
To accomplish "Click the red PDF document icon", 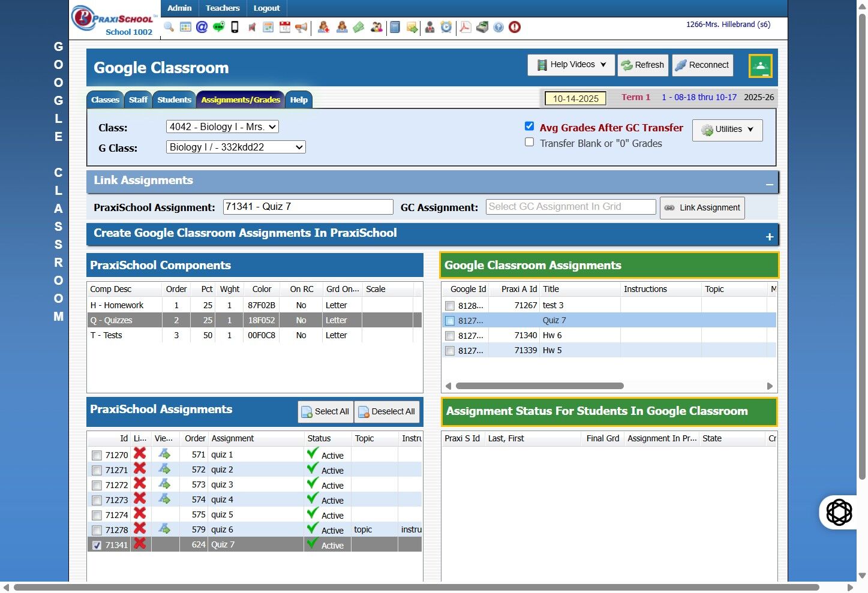I will point(465,27).
